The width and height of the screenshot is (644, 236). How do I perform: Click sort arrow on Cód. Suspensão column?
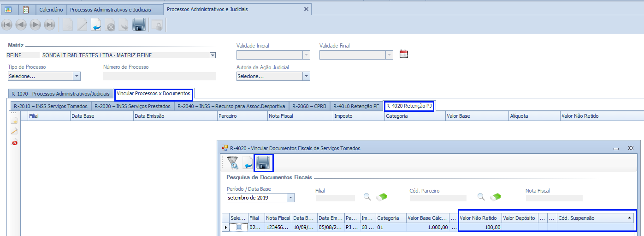(629, 218)
